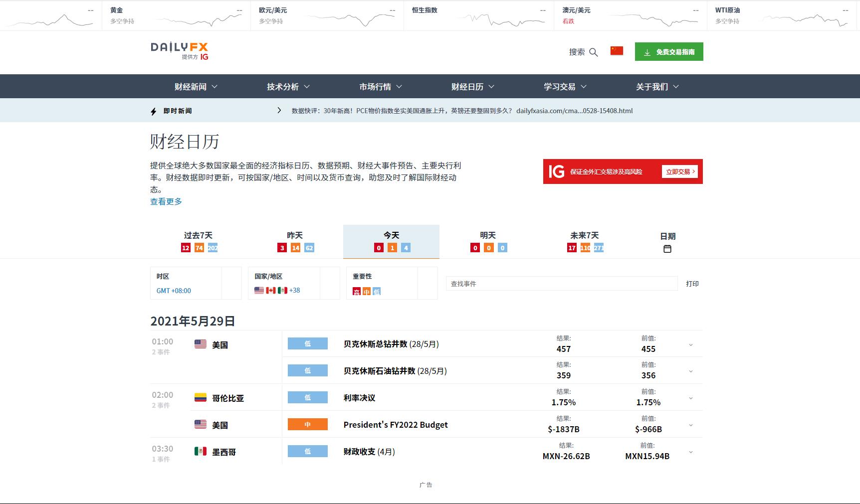
Task: Click the green 免费交易指南 button
Action: click(x=668, y=52)
